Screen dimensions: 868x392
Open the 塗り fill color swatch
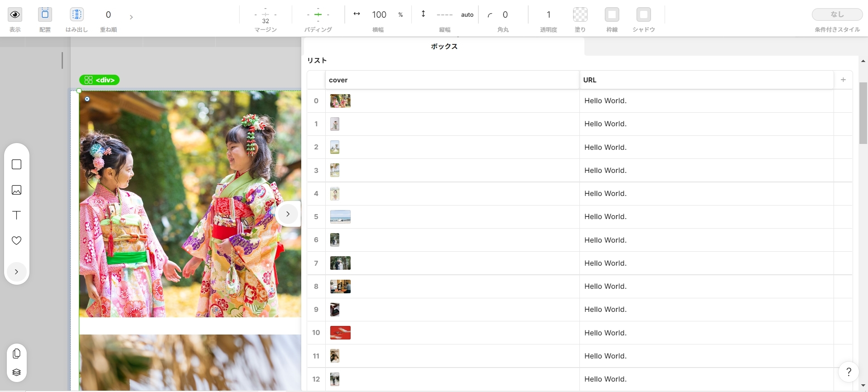pyautogui.click(x=580, y=14)
